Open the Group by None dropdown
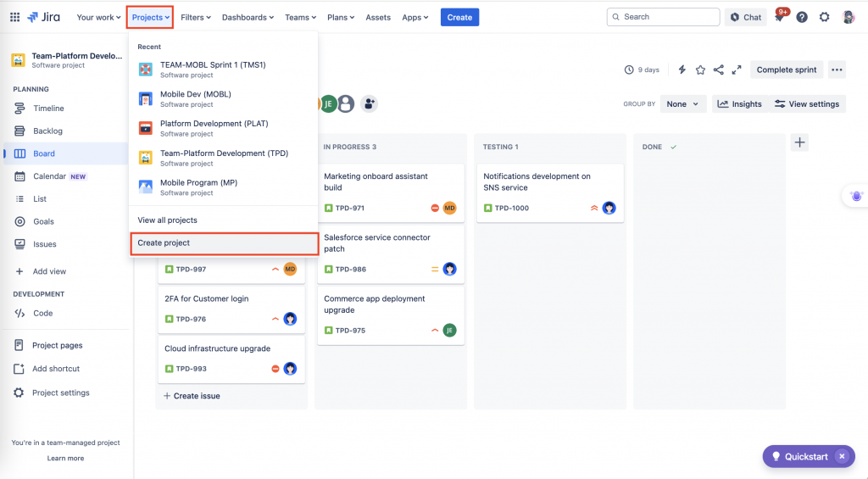Viewport: 868px width, 479px height. (x=682, y=103)
